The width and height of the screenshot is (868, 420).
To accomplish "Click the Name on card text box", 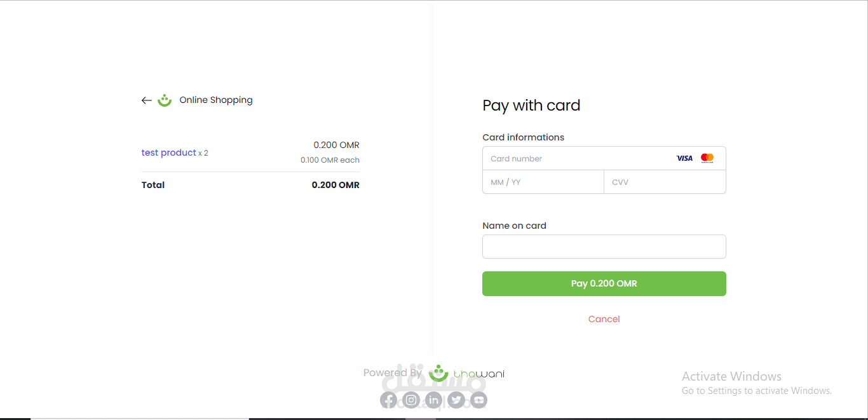I will point(604,247).
